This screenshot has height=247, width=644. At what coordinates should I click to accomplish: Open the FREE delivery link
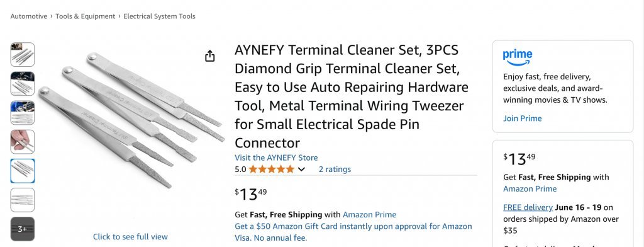tap(528, 207)
